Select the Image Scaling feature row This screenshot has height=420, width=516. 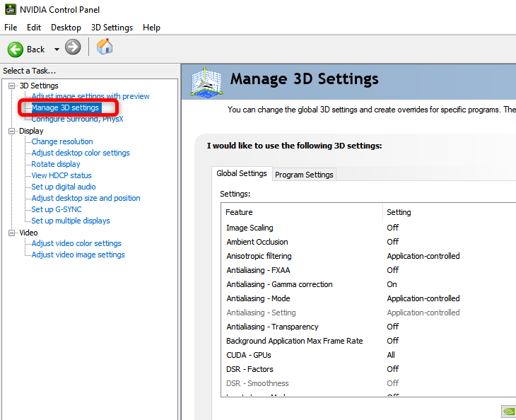coord(250,228)
